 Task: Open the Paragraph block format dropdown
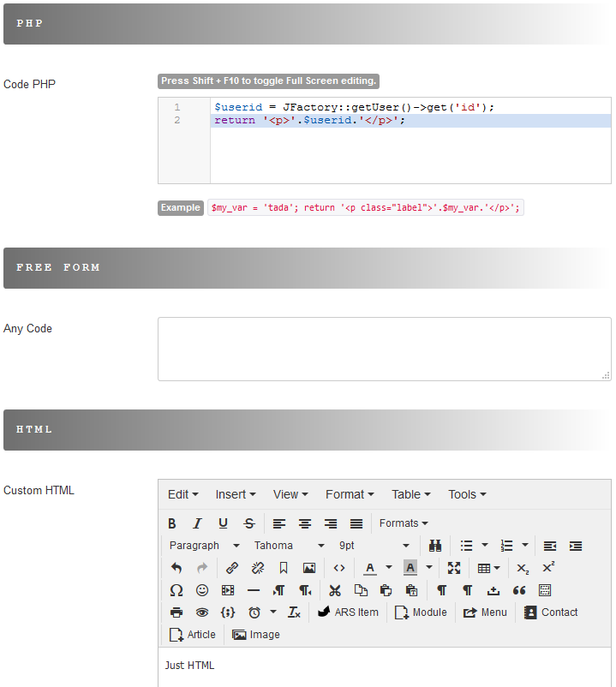coord(204,546)
